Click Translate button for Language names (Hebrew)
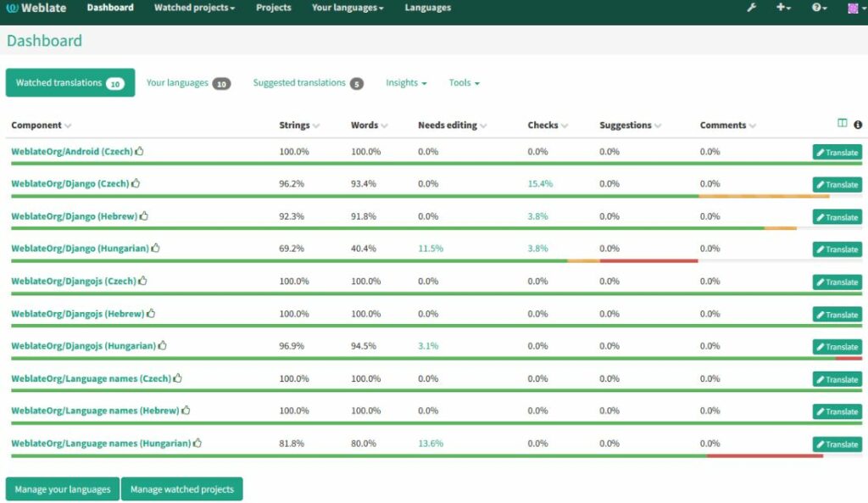868x503 pixels. tap(837, 411)
